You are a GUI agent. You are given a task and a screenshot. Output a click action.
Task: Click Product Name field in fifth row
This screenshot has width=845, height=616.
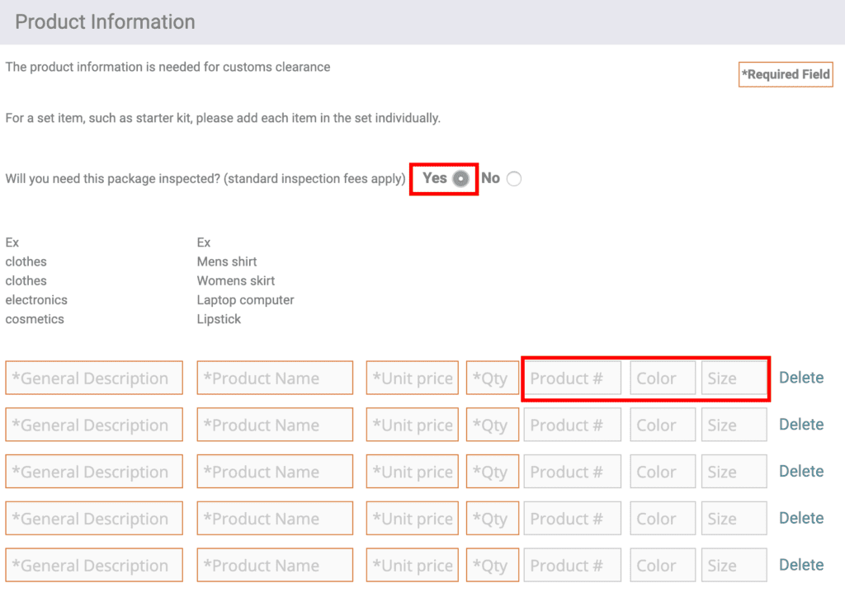pos(275,566)
